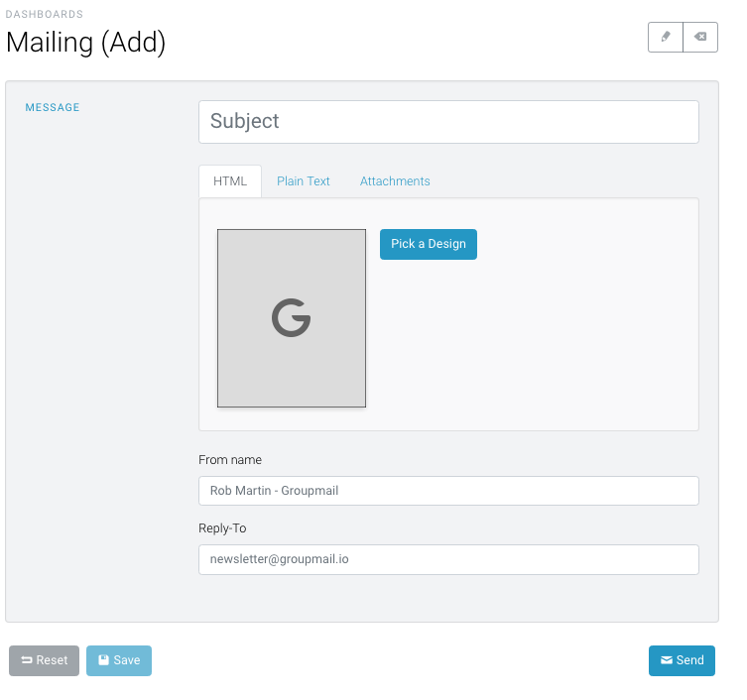This screenshot has width=747, height=700.
Task: Click the backspace clear icon button
Action: pyautogui.click(x=700, y=37)
